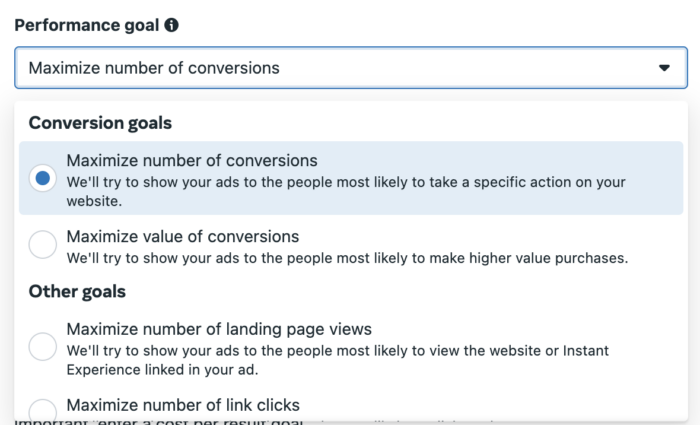Click the Maximize number of conversions option title
This screenshot has height=425, width=700.
click(192, 160)
